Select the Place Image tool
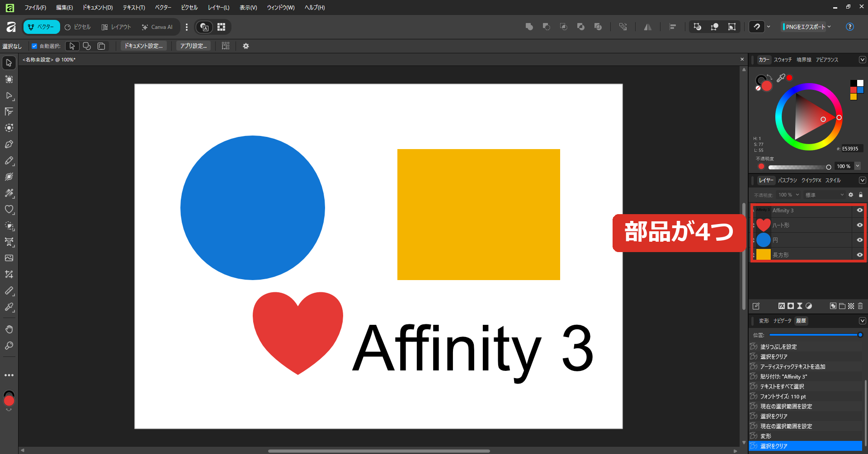Image resolution: width=868 pixels, height=454 pixels. tap(9, 258)
